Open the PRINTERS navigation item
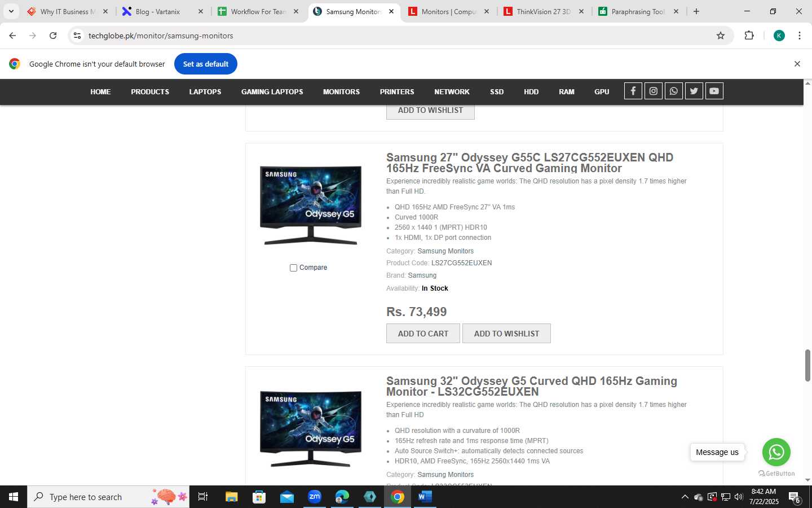This screenshot has width=812, height=508. 397,91
